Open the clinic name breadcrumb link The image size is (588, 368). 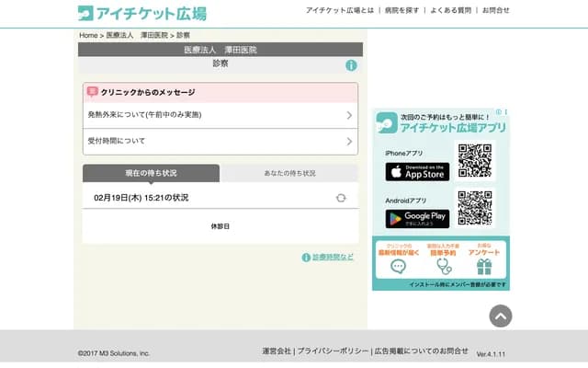137,35
